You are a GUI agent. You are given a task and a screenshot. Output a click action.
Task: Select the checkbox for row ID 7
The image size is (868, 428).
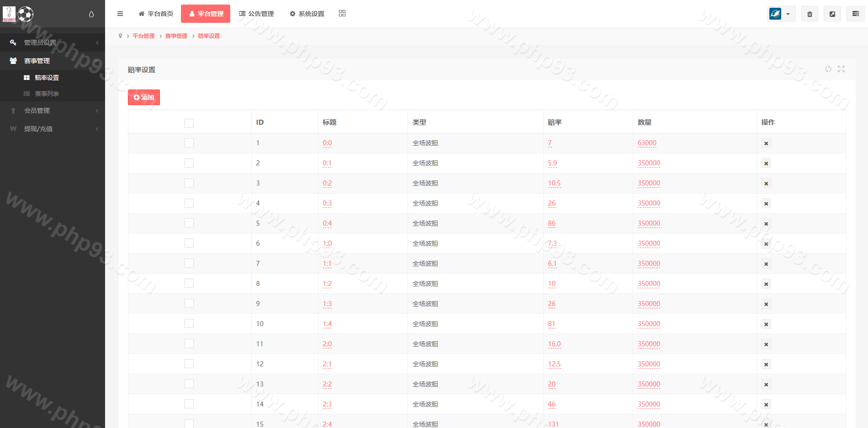coord(189,264)
